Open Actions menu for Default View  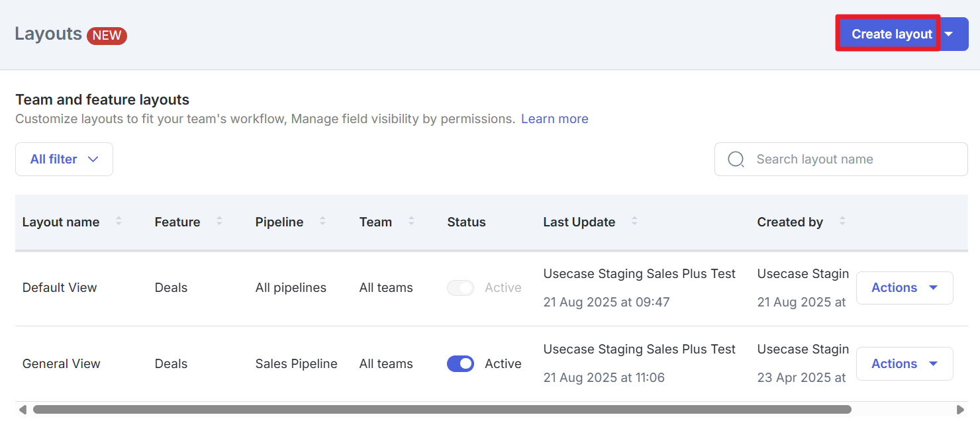point(905,287)
